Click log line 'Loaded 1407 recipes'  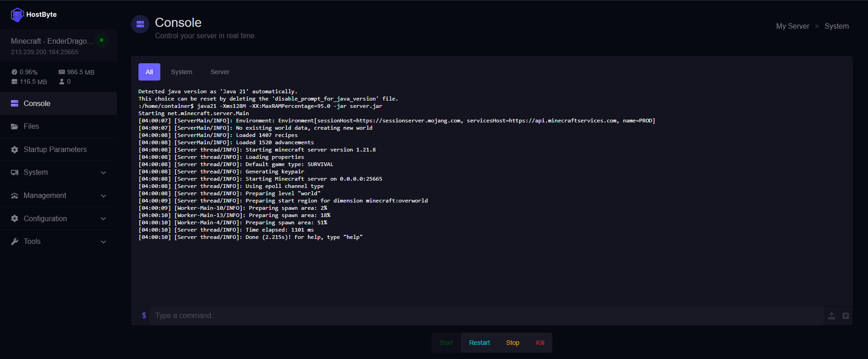pos(218,135)
